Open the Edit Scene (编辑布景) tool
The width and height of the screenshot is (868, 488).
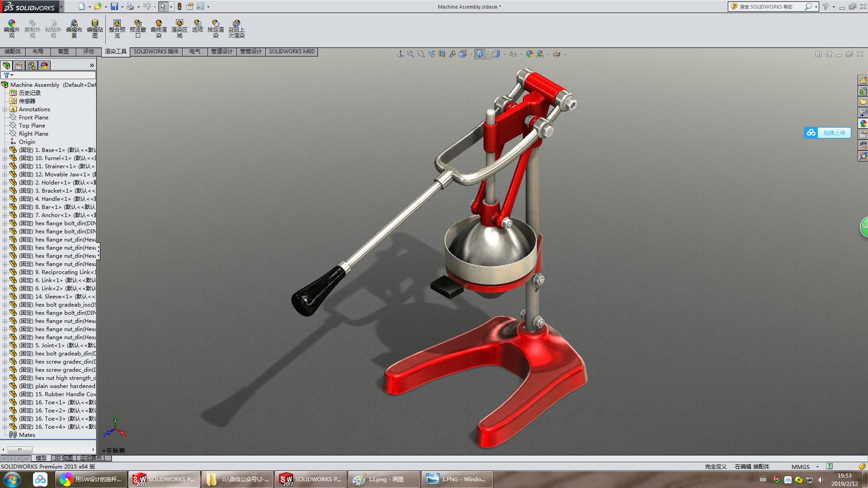coord(74,27)
